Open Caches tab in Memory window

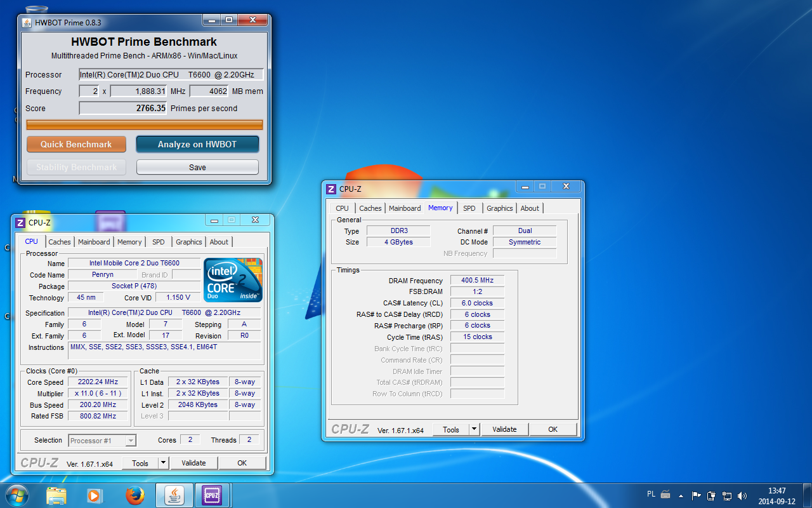pyautogui.click(x=370, y=208)
